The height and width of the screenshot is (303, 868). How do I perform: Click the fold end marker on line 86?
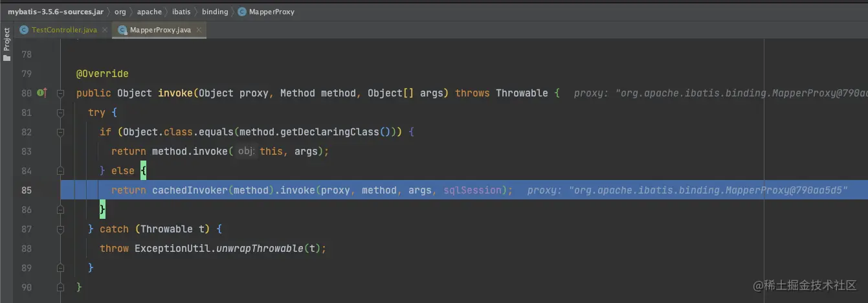(60, 210)
